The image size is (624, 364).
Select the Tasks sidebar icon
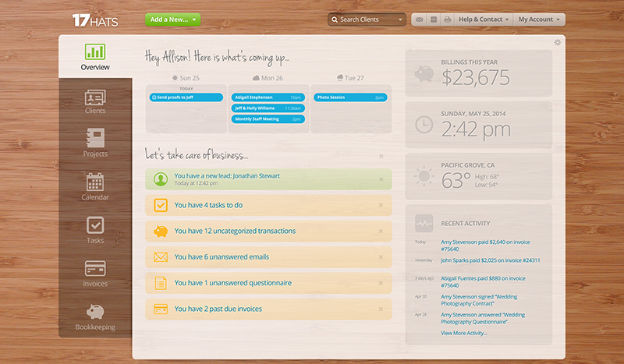pos(95,231)
